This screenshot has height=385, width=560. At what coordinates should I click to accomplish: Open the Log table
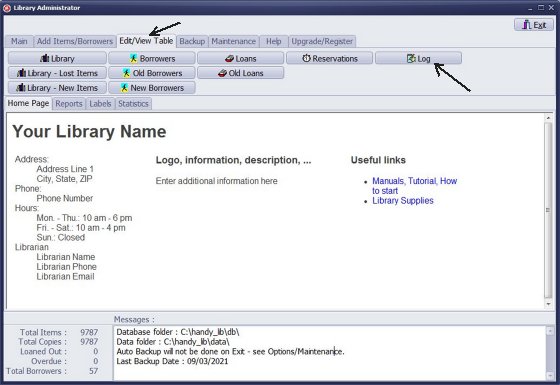pos(418,58)
